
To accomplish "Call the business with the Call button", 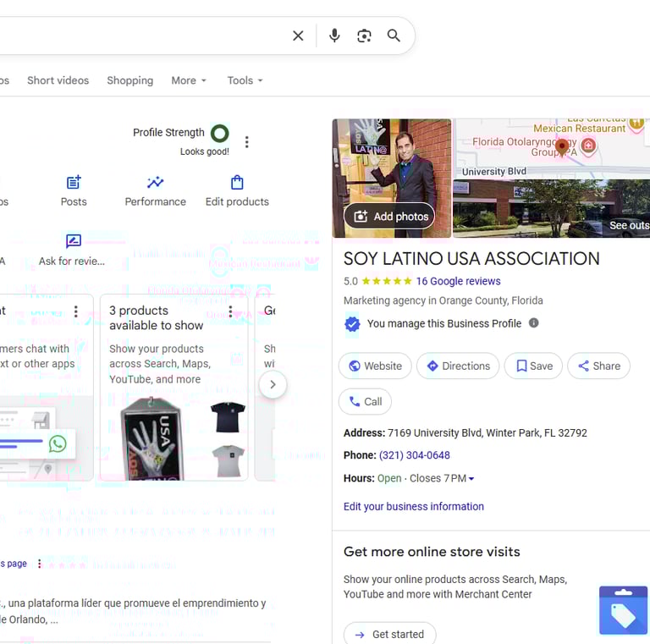I will [366, 402].
